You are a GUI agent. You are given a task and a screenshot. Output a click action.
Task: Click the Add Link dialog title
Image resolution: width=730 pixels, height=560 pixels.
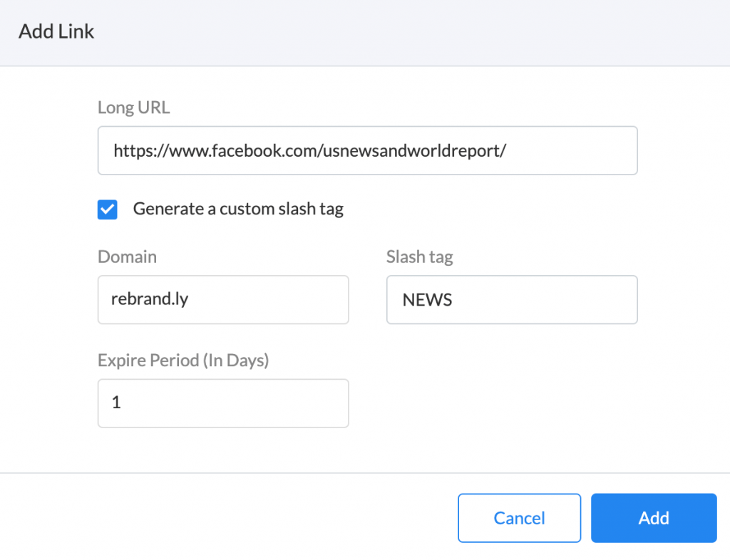point(56,32)
